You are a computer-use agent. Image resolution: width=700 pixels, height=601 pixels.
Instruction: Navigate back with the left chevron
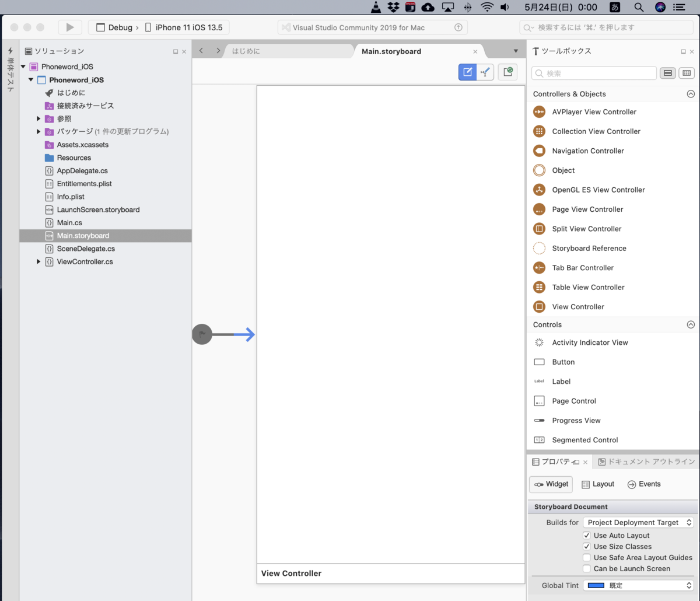(x=201, y=51)
